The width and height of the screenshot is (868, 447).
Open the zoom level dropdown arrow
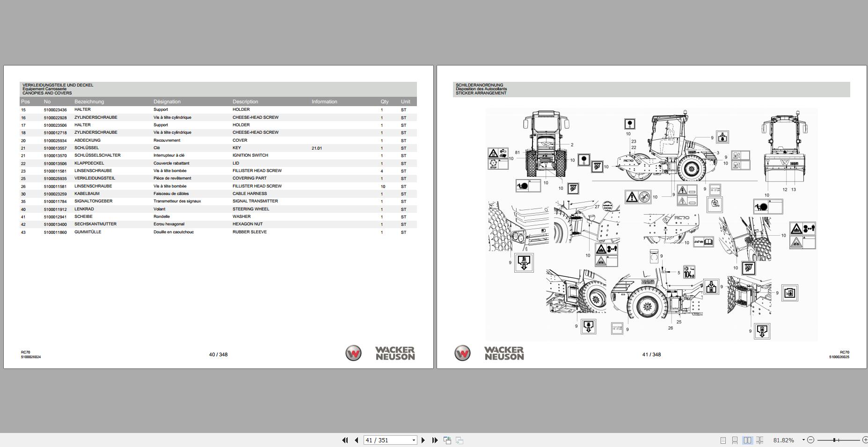coord(803,440)
